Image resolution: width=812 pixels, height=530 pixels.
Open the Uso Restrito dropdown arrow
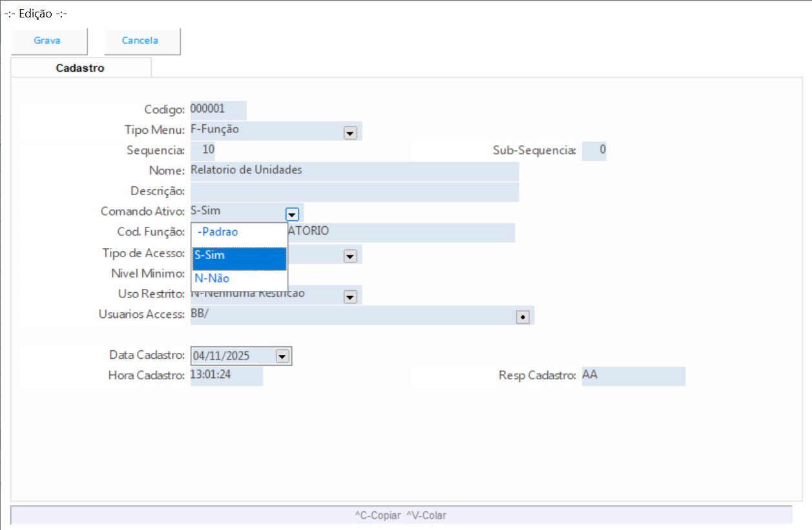click(x=350, y=297)
